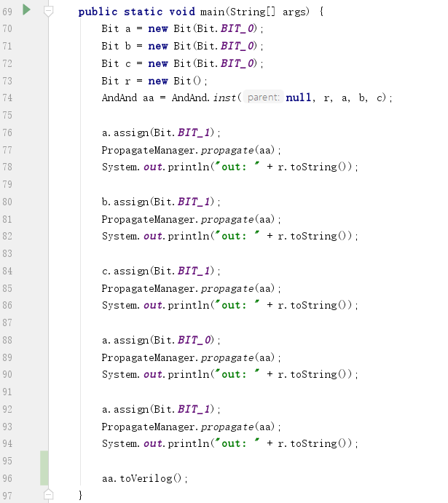448x503 pixels.
Task: Click 'public' keyword on line 69
Action: (98, 12)
